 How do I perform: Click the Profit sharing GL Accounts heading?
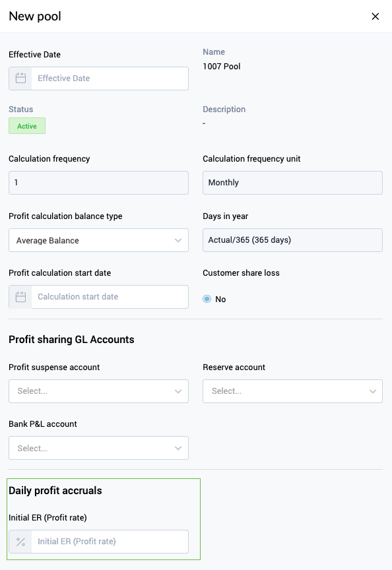tap(71, 339)
